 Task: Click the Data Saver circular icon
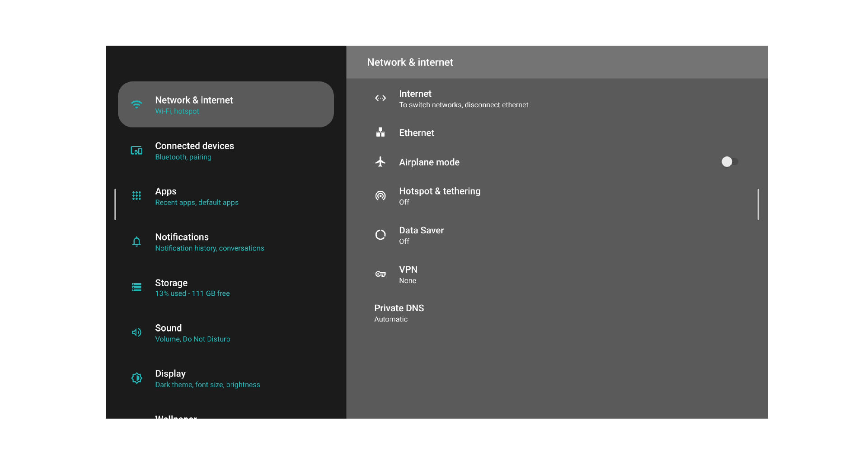click(380, 235)
